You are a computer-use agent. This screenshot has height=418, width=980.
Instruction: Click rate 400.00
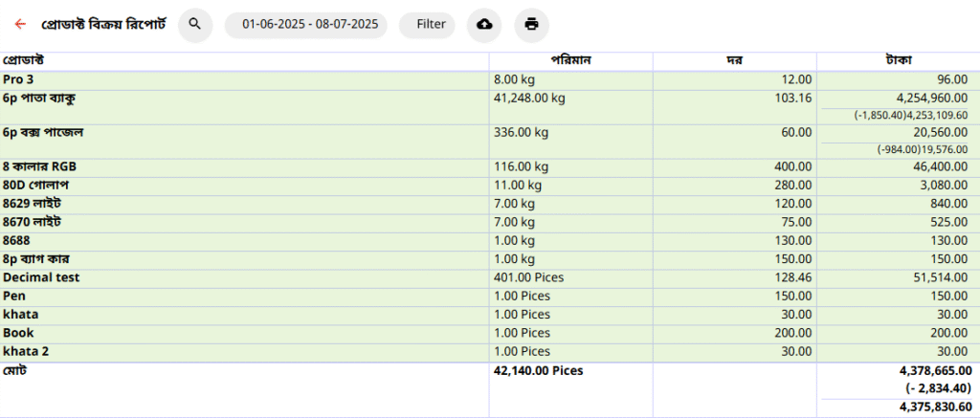[793, 166]
